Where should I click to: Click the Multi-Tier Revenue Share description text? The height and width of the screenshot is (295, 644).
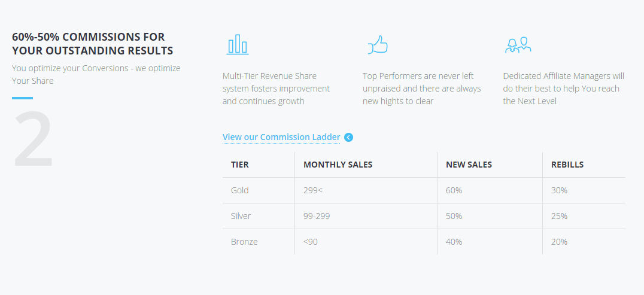tap(276, 89)
